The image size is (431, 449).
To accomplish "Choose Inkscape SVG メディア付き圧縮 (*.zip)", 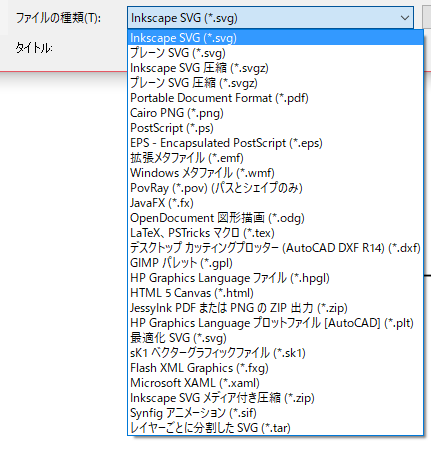I will [275, 398].
